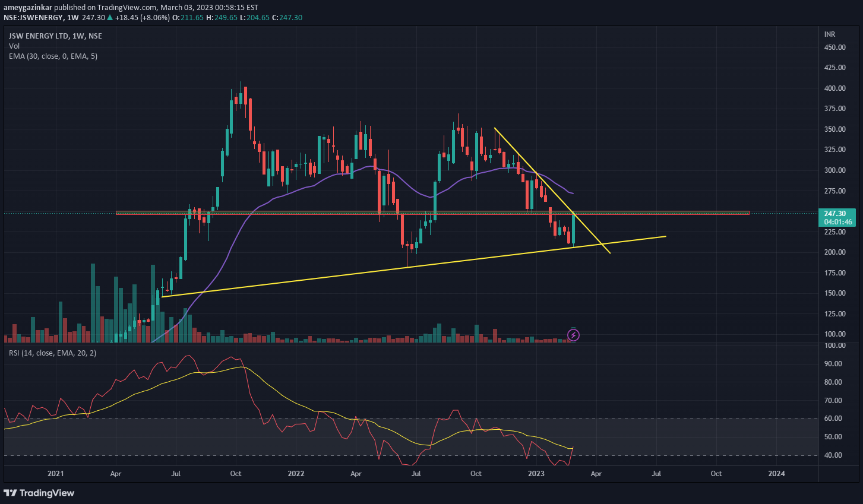Click the 300.00 price axis label
The image size is (863, 504).
point(835,170)
